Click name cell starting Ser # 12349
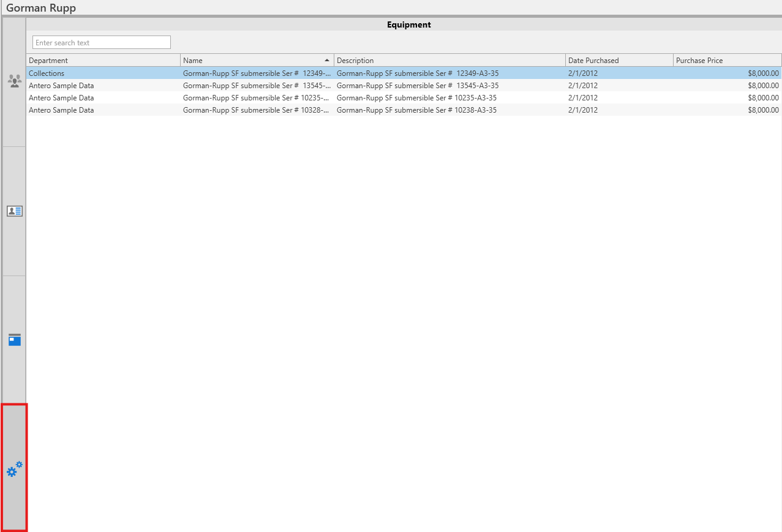The image size is (782, 532). point(257,73)
